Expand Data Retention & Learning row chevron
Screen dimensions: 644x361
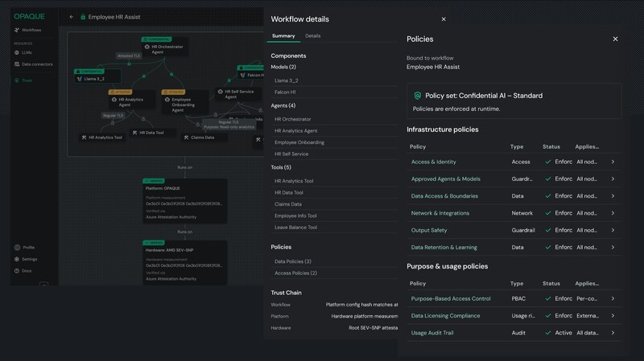(613, 248)
